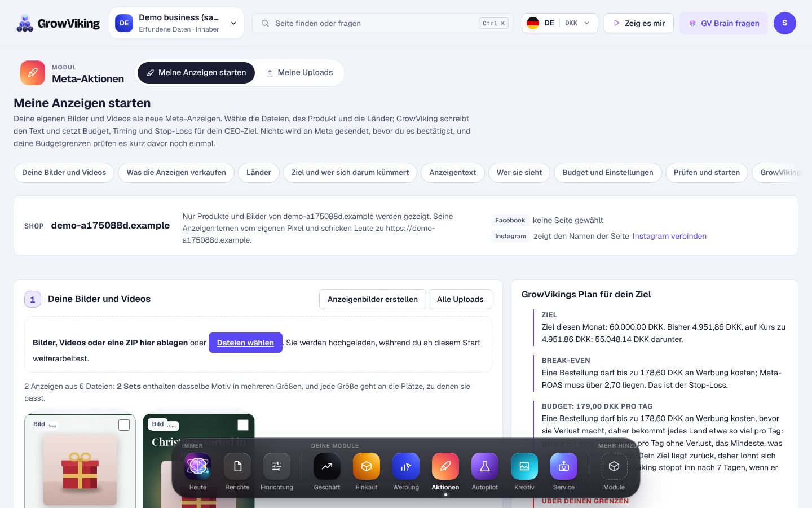Open the Heute dock icon

(198, 466)
